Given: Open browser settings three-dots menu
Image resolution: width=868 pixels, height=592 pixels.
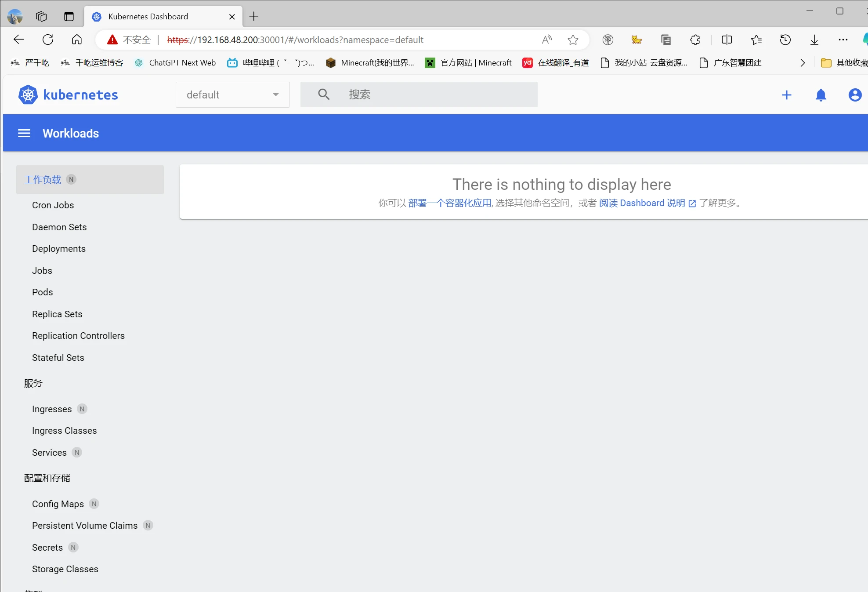Looking at the screenshot, I should [843, 40].
